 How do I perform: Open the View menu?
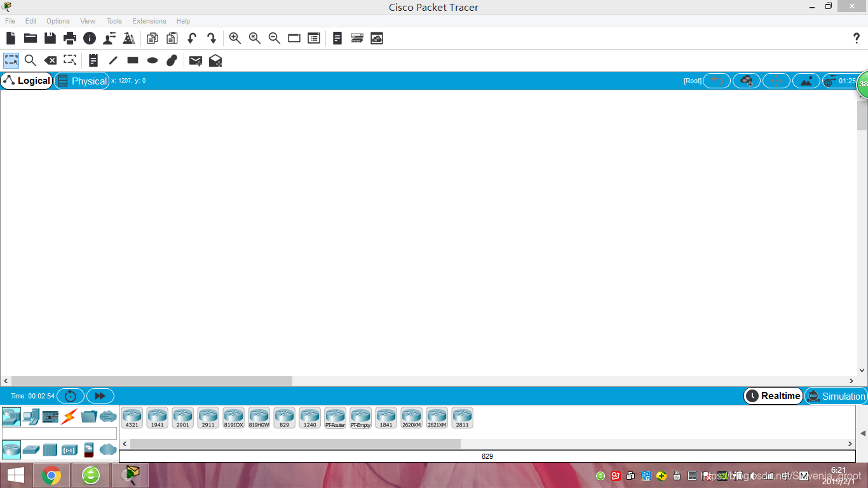click(x=88, y=21)
